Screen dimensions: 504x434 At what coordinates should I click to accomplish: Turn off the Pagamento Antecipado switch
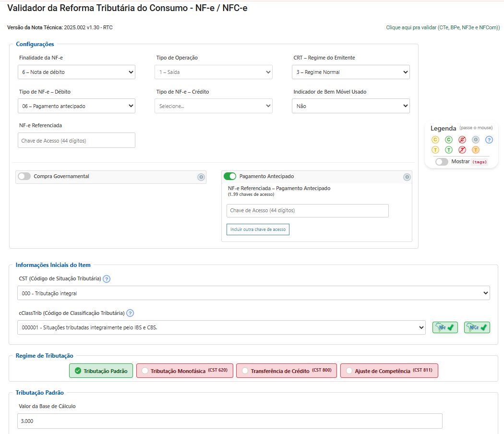(230, 177)
